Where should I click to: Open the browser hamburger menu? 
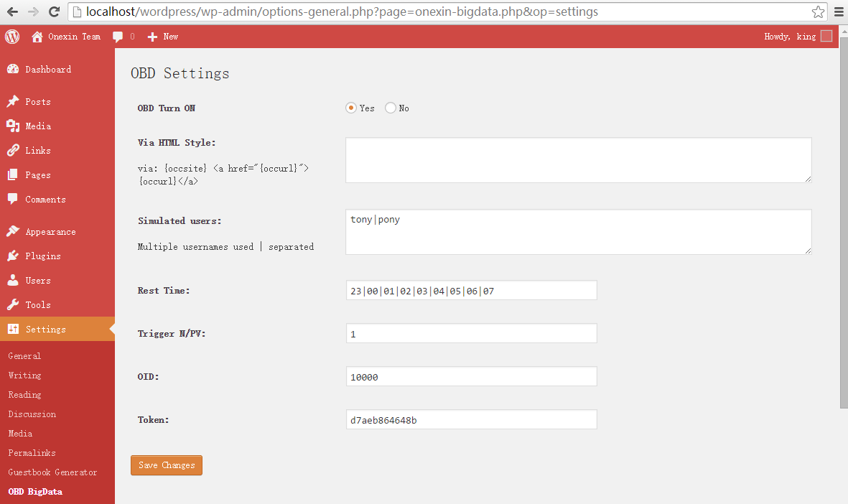coord(839,11)
